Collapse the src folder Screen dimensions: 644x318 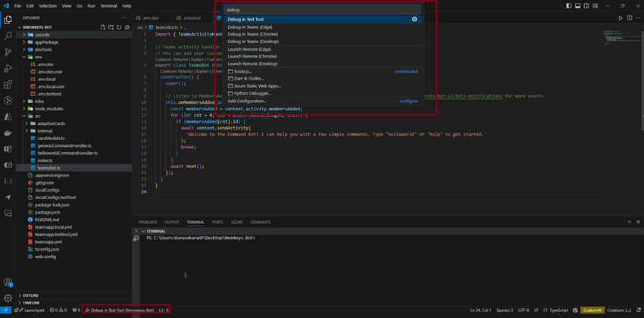point(38,115)
